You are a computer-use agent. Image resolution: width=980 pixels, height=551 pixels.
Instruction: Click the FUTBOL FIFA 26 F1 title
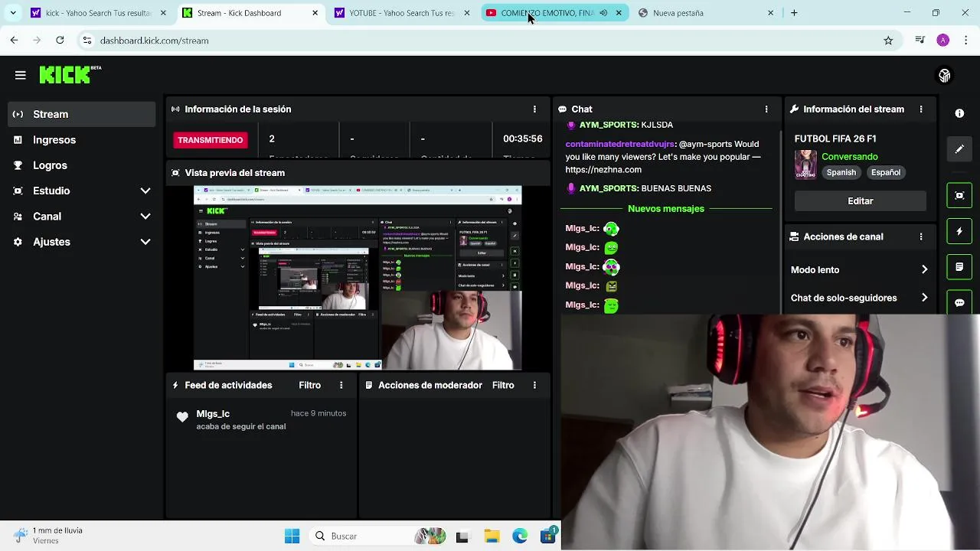click(x=835, y=139)
